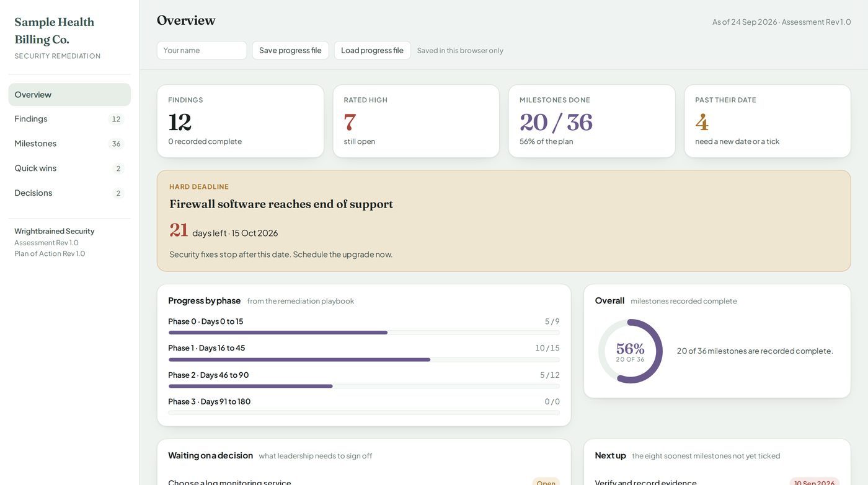The image size is (868, 485).
Task: Click the Next up panel heading
Action: (611, 455)
